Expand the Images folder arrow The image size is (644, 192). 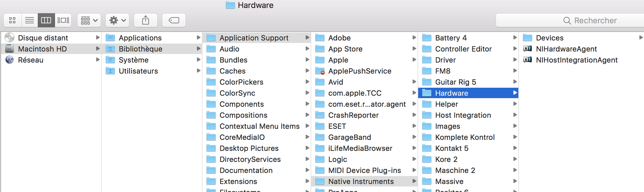point(515,126)
